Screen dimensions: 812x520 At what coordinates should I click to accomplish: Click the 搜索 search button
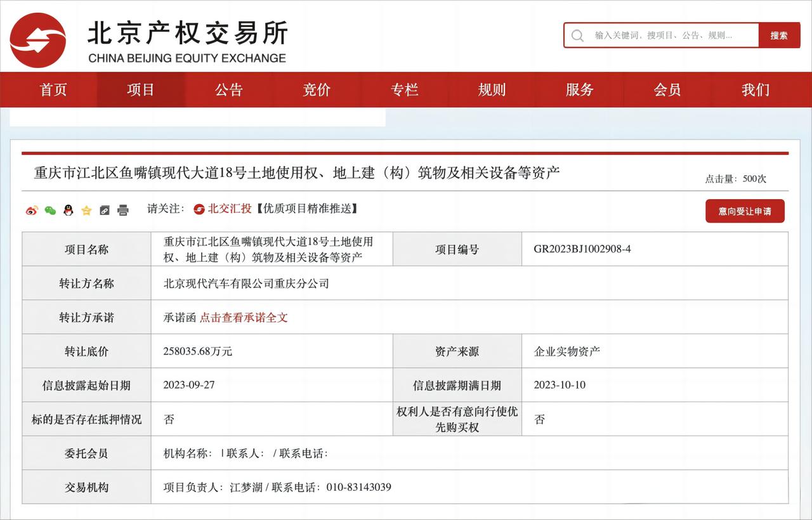point(779,36)
